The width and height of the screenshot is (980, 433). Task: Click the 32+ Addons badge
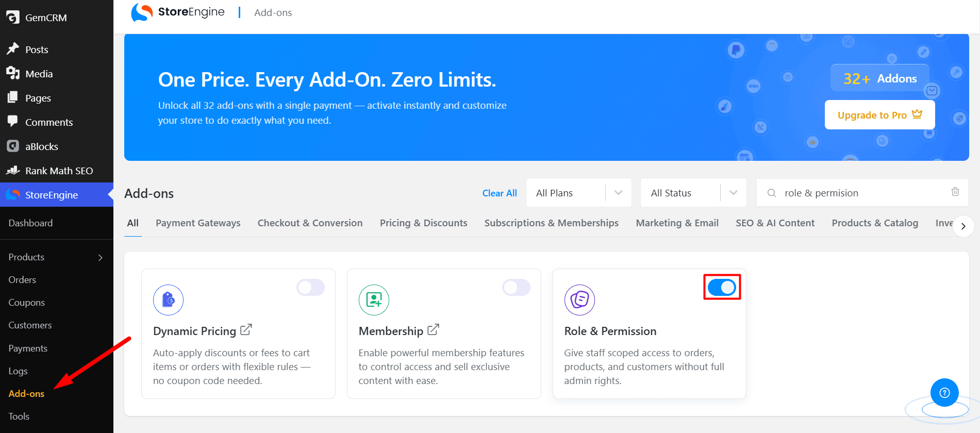[879, 78]
